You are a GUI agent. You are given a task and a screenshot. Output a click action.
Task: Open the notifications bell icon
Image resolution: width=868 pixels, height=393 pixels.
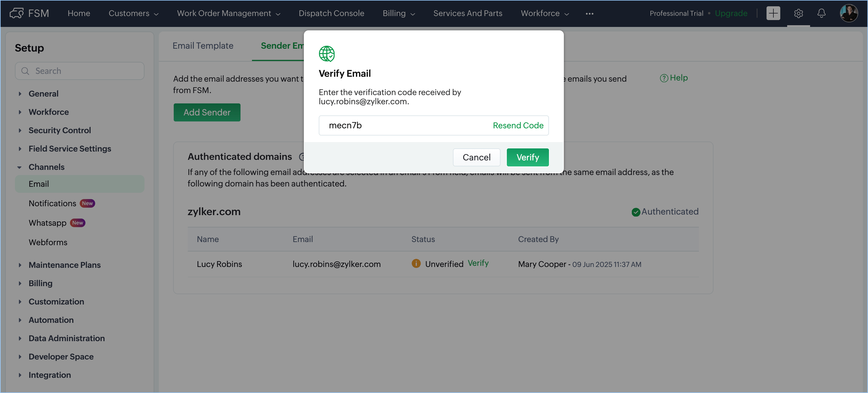click(x=821, y=13)
